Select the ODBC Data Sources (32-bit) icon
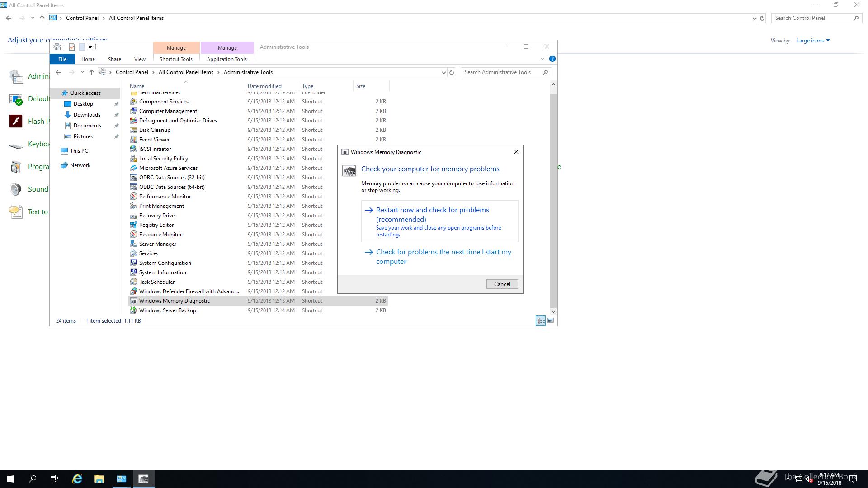Screen dimensions: 868x488 coord(133,178)
